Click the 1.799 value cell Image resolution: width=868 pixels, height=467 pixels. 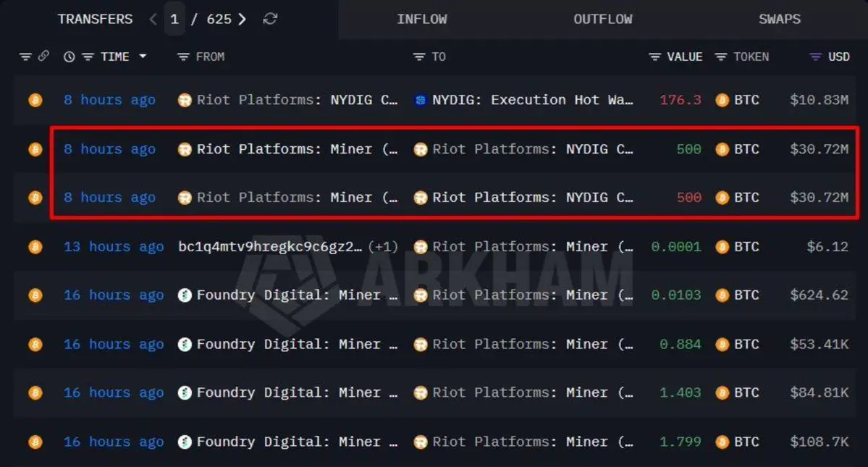tap(681, 442)
